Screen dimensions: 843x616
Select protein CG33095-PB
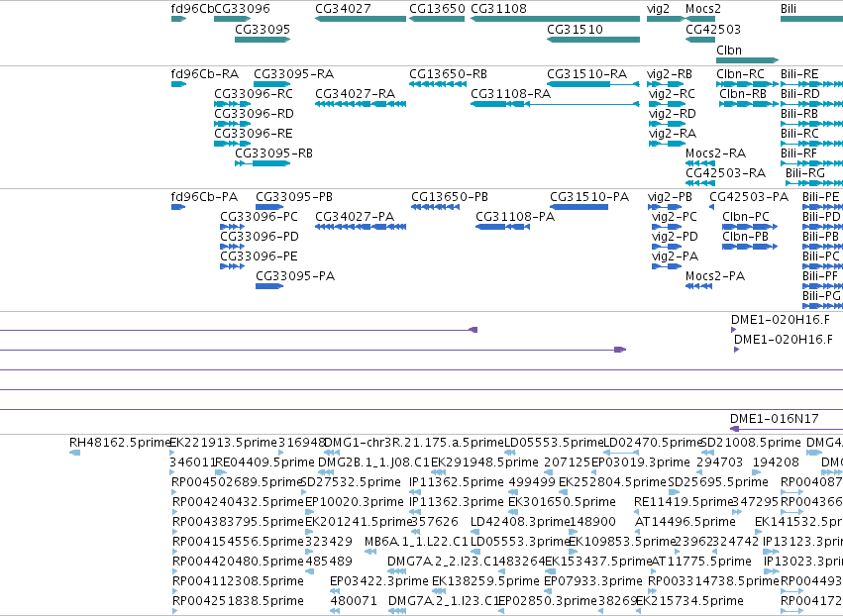click(x=269, y=207)
